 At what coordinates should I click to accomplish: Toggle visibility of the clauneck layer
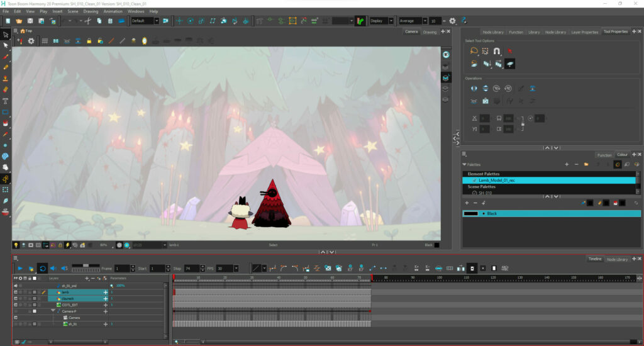click(16, 299)
